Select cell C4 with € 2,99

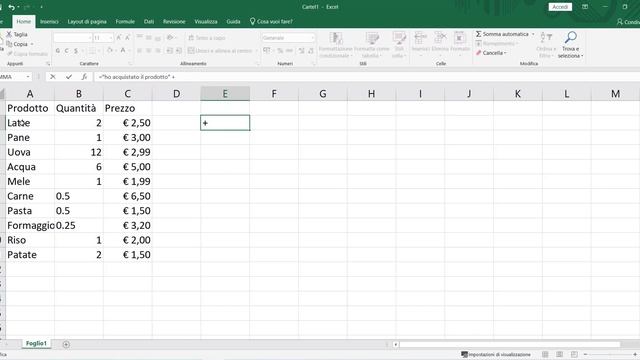(x=128, y=152)
